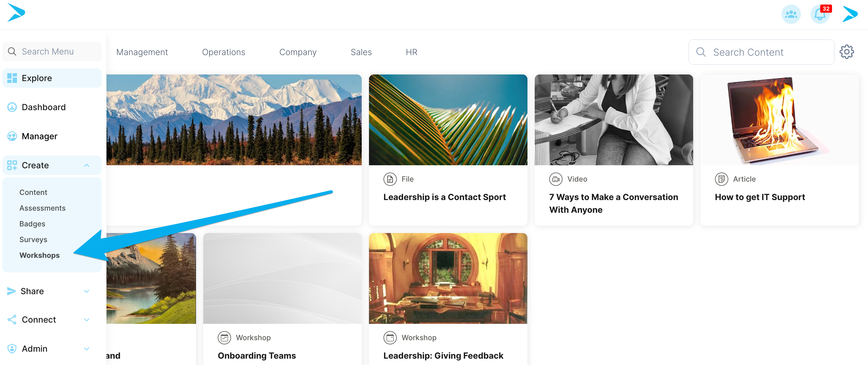Switch to the HR category tab
This screenshot has height=365, width=868.
pos(411,52)
